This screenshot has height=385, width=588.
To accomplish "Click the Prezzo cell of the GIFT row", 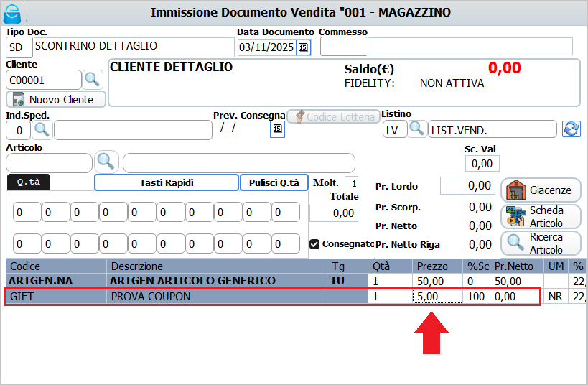I will (x=437, y=296).
